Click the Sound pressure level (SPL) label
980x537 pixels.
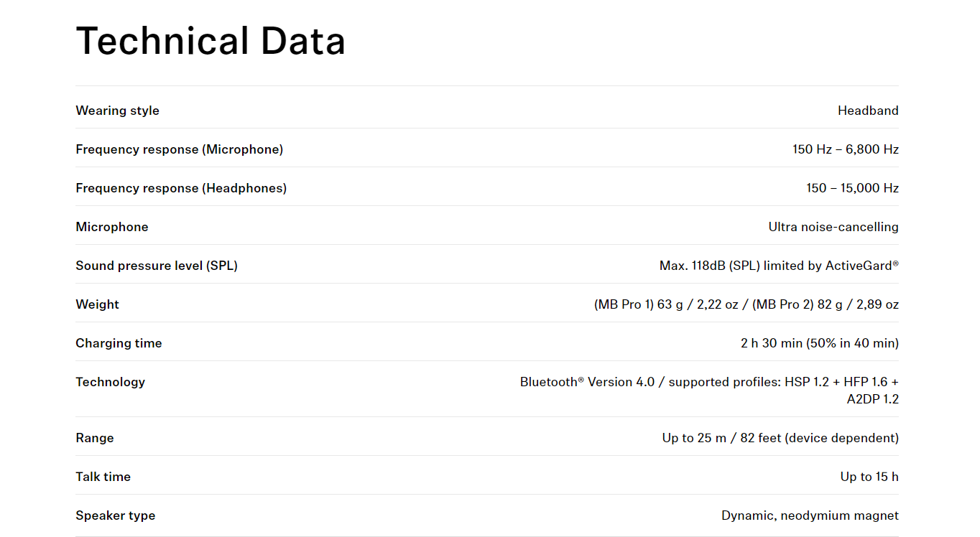coord(157,266)
